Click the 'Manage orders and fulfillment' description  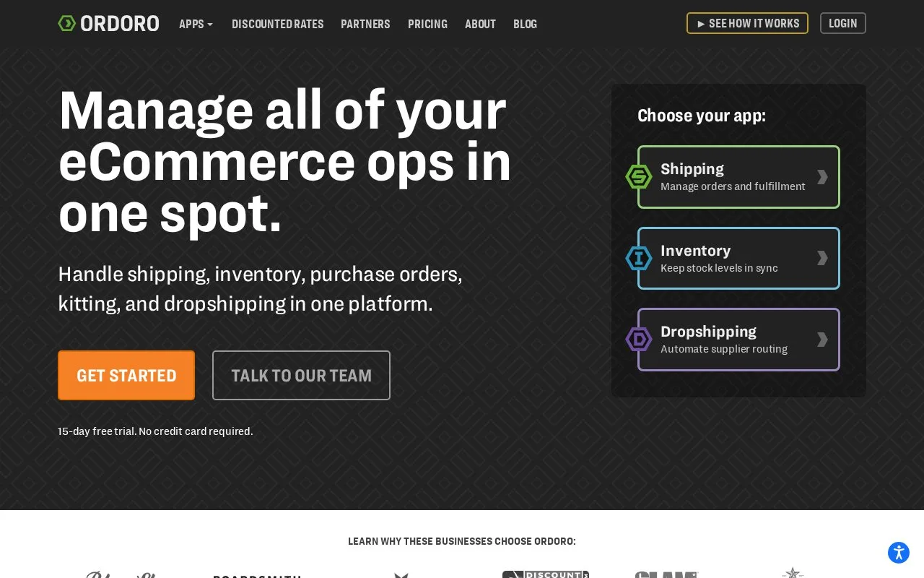[x=733, y=186]
